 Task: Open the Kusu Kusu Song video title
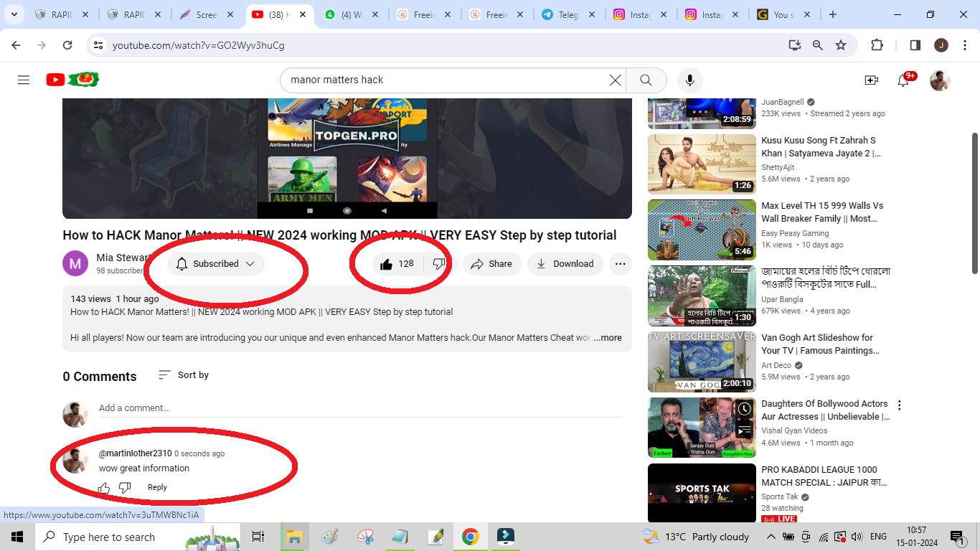pos(821,147)
